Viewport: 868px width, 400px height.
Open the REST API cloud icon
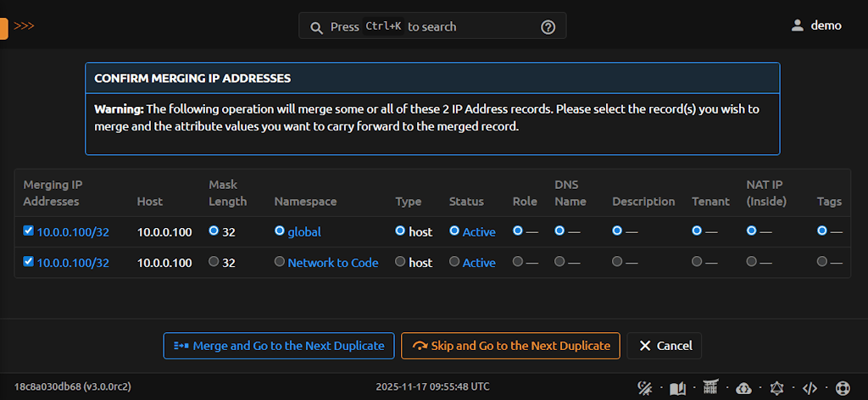point(743,387)
